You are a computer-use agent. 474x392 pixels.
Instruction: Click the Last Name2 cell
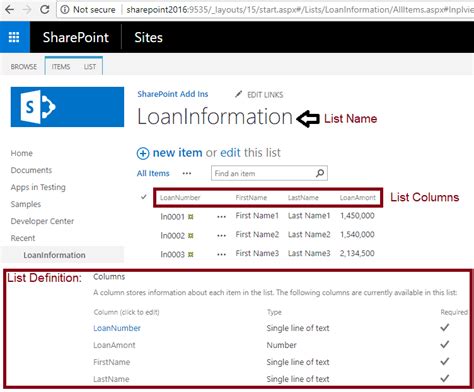[x=309, y=235]
